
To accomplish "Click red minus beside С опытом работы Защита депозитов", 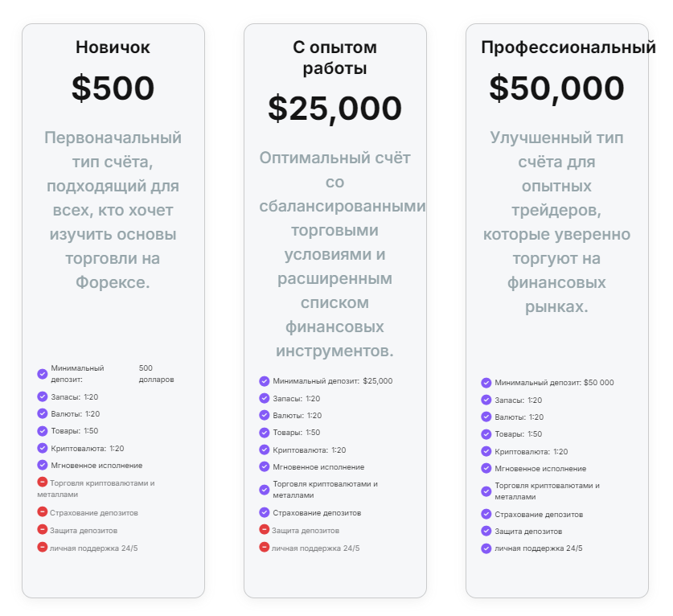I will pos(265,530).
